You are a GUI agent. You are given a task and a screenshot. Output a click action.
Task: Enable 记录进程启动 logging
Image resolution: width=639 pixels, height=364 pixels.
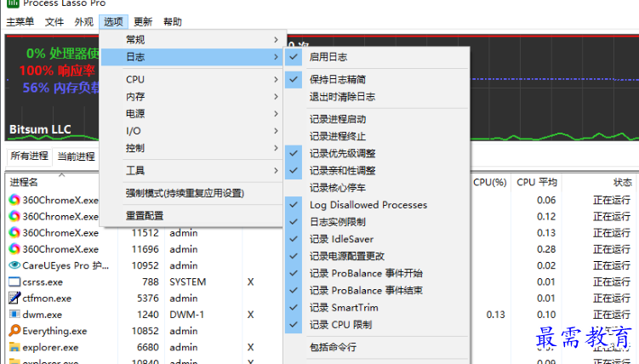(377, 119)
